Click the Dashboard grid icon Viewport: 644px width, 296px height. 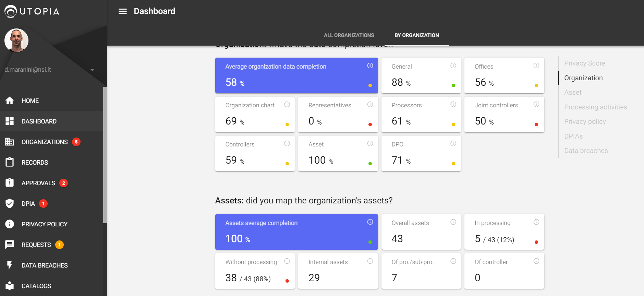(x=10, y=121)
